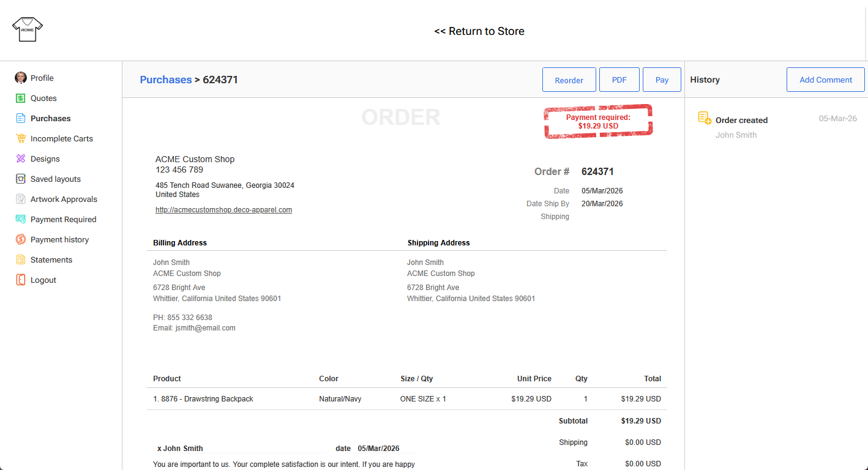Click the Purchases document icon
Screen dimensions: 868x470
(21, 118)
